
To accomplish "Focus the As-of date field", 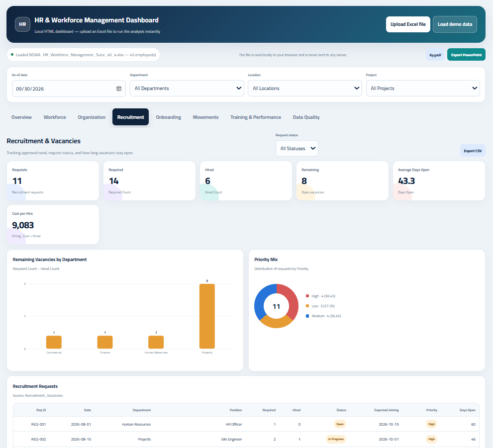I will 69,89.
